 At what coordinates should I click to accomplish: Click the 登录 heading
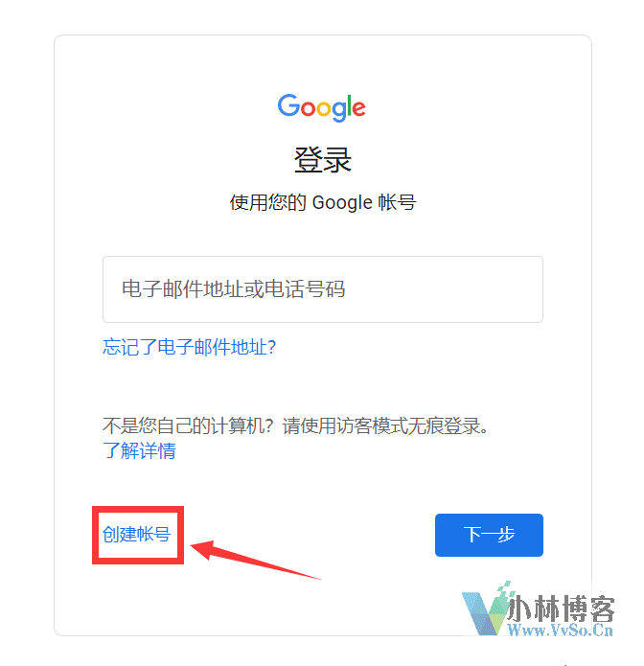(323, 160)
